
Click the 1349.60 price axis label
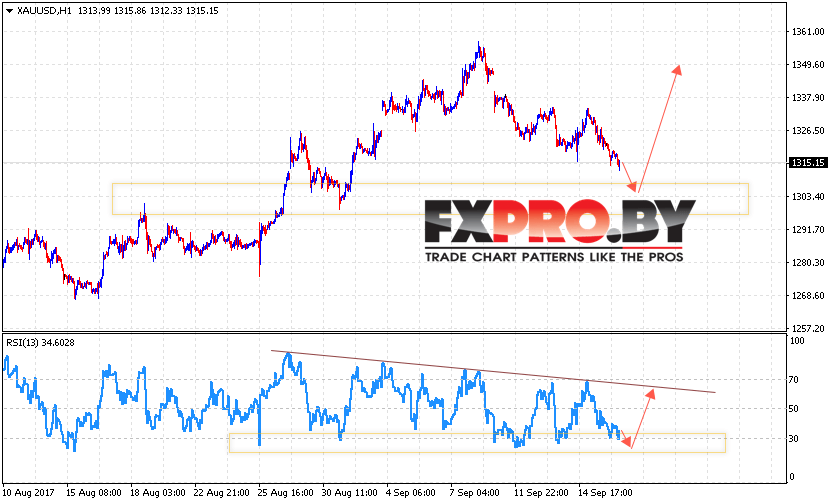coord(807,65)
